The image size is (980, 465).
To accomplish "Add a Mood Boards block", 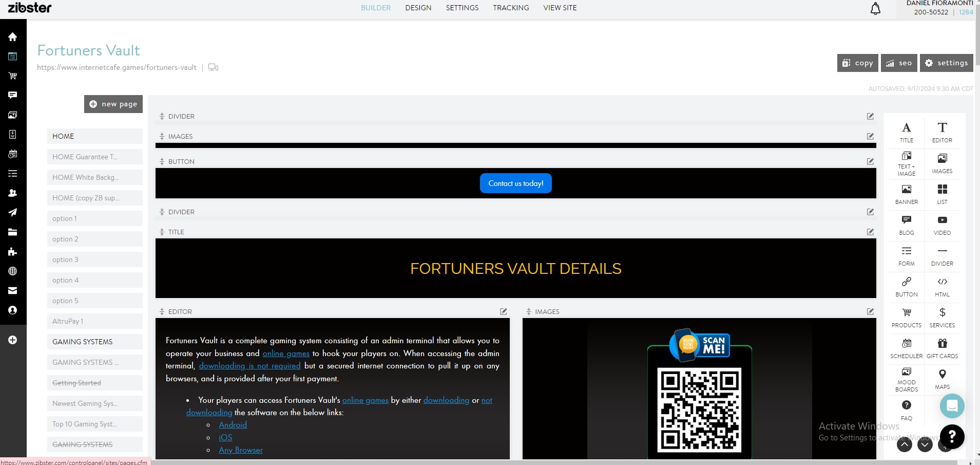I will click(907, 380).
